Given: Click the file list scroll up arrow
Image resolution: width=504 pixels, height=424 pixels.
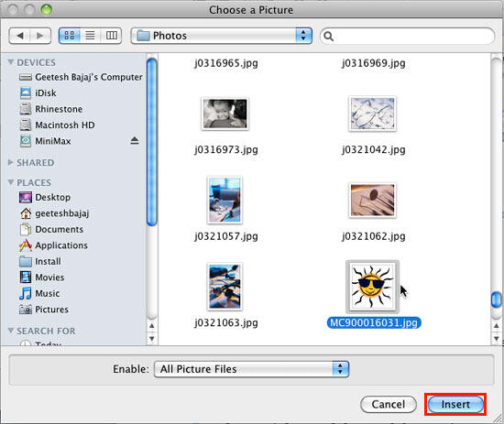Looking at the screenshot, I should coord(497,326).
